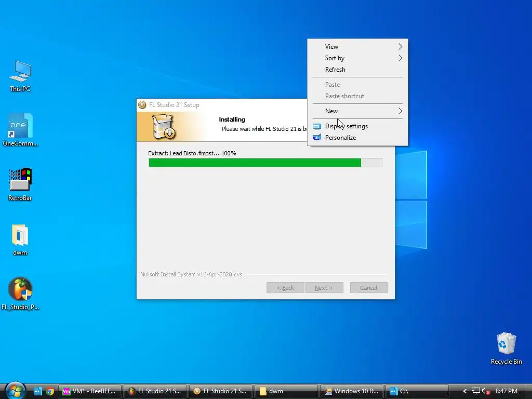Click the Next button in the installer
The width and height of the screenshot is (532, 399).
pyautogui.click(x=324, y=288)
